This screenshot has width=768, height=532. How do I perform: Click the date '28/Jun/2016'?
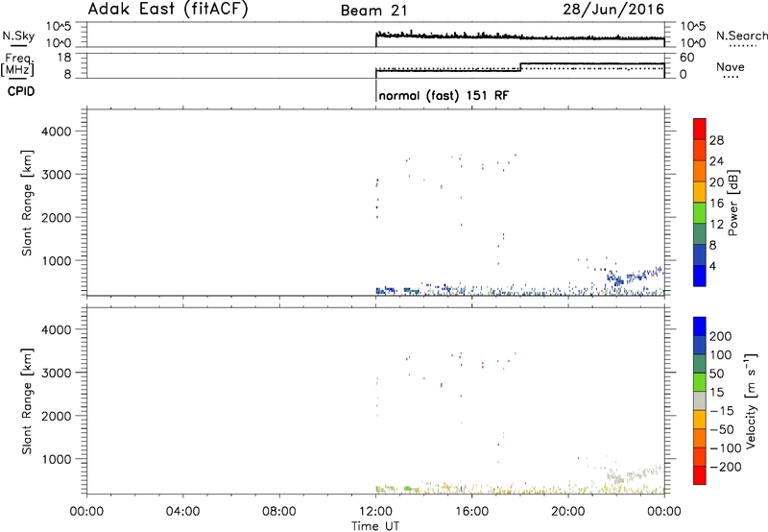tap(613, 9)
